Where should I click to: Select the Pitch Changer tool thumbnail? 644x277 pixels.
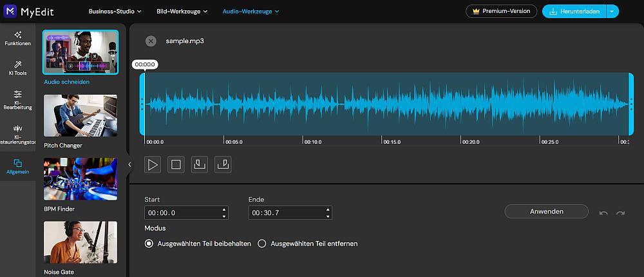pyautogui.click(x=80, y=116)
